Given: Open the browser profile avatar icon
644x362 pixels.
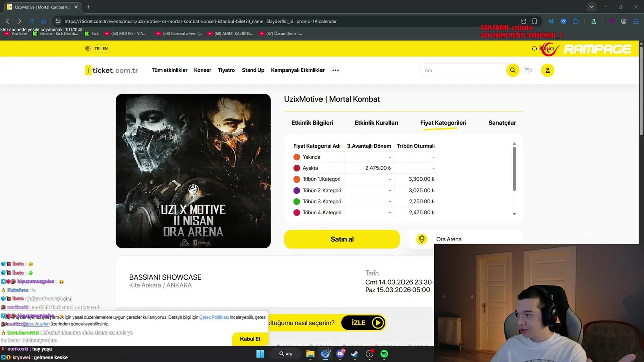Looking at the screenshot, I should click(624, 21).
